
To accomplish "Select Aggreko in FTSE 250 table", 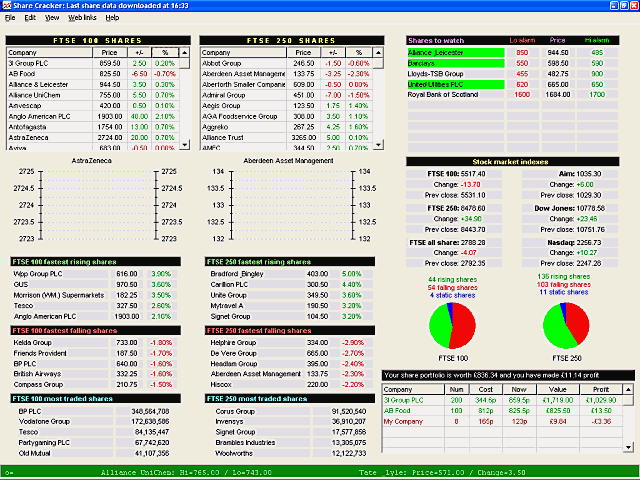I will pos(287,127).
